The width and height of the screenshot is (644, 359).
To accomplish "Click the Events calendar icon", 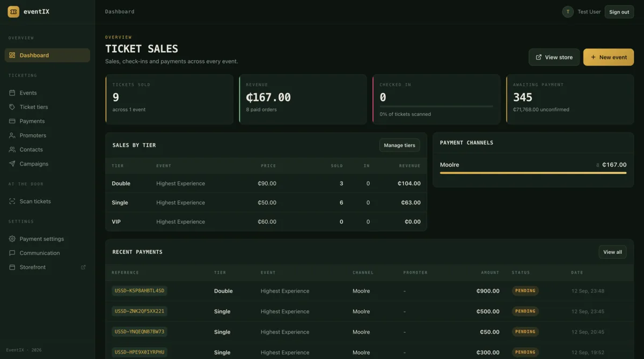I will [x=12, y=93].
